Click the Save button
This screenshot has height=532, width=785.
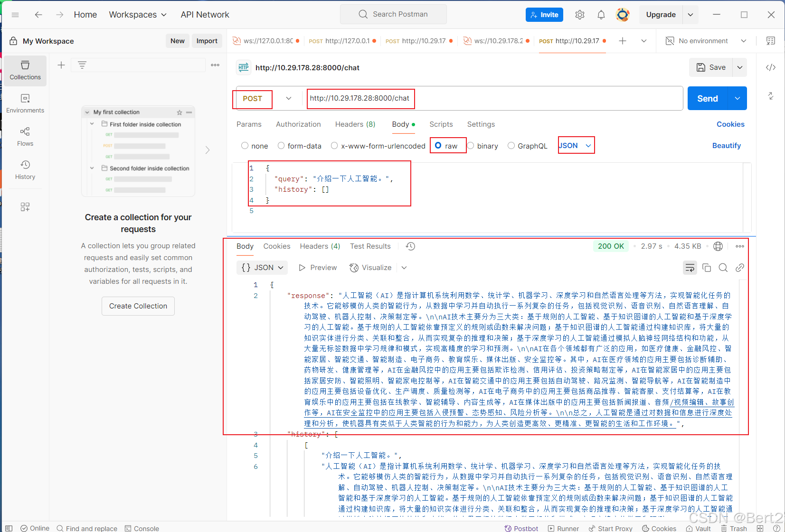(x=711, y=67)
